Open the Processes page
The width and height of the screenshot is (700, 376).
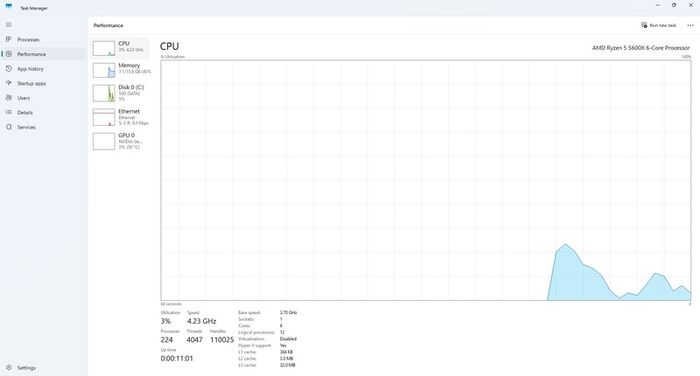28,40
